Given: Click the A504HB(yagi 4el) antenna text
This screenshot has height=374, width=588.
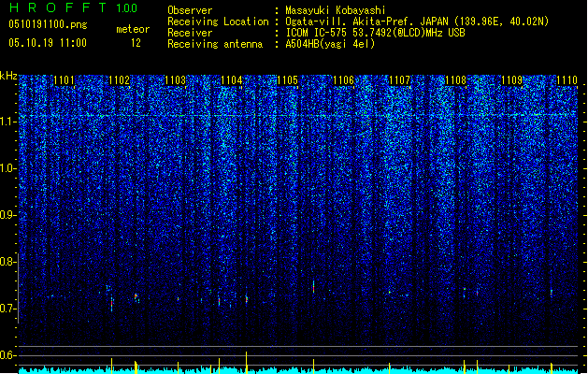Looking at the screenshot, I should pos(330,44).
